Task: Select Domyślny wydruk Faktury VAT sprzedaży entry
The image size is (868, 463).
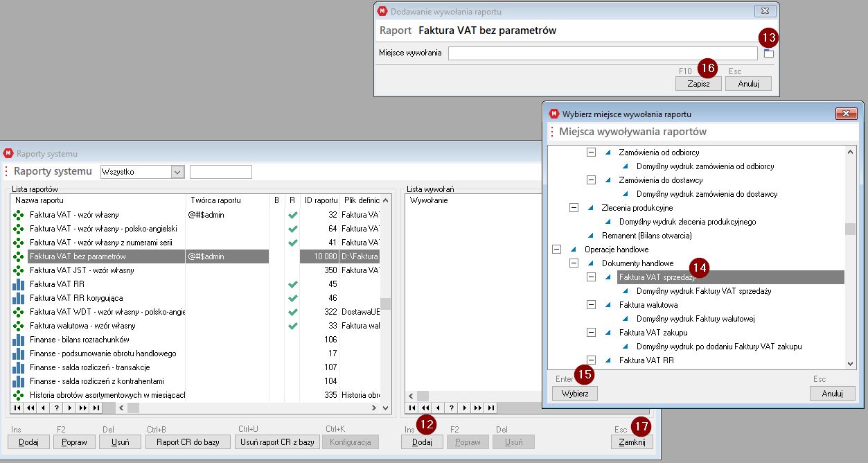Action: pos(704,291)
